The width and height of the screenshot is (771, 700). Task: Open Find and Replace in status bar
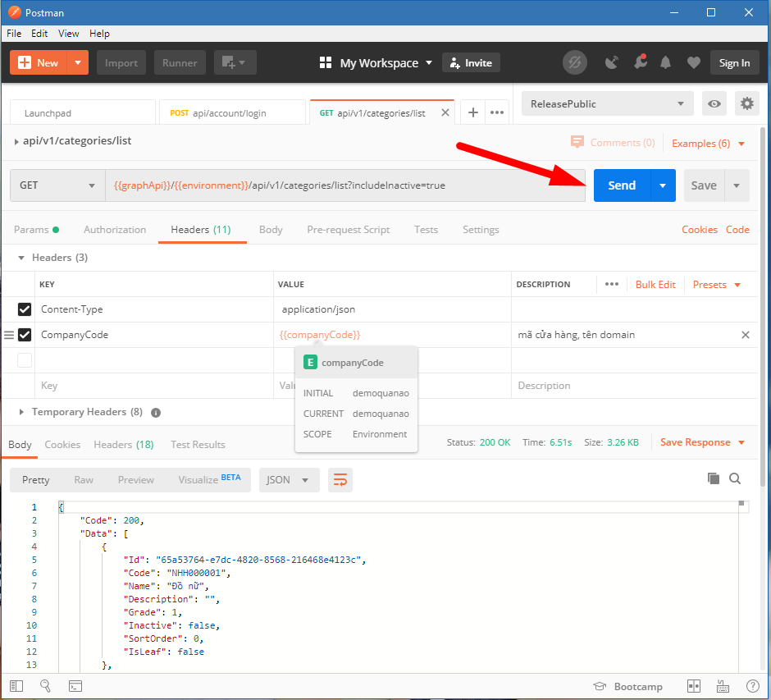click(x=45, y=686)
